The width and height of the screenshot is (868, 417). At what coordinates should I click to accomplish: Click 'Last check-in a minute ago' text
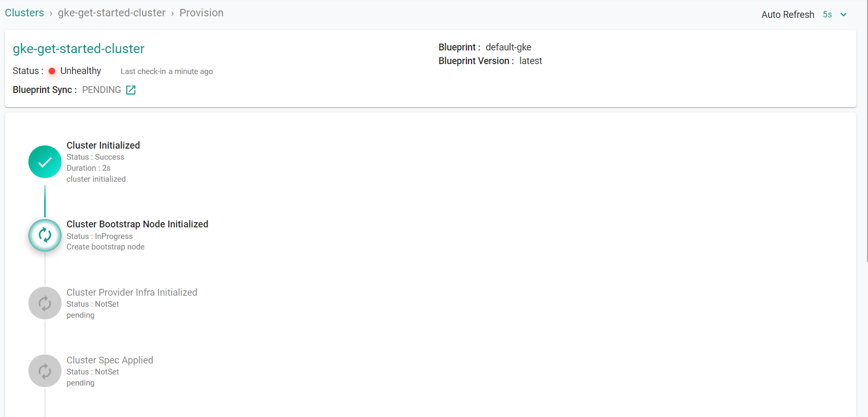tap(167, 71)
